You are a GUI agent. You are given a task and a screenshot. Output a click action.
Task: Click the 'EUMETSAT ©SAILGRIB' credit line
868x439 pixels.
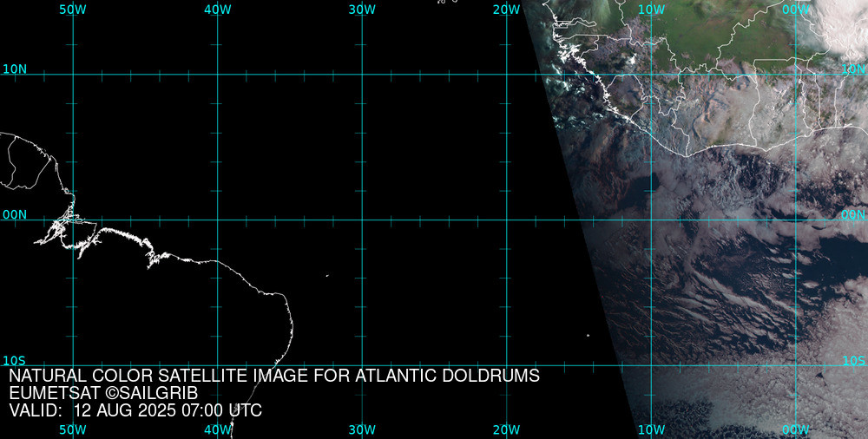tap(103, 393)
